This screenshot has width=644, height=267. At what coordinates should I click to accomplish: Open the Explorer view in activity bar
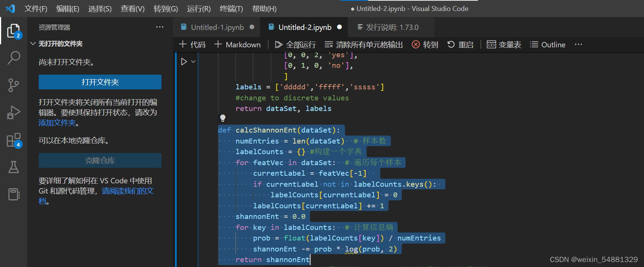coord(14,31)
